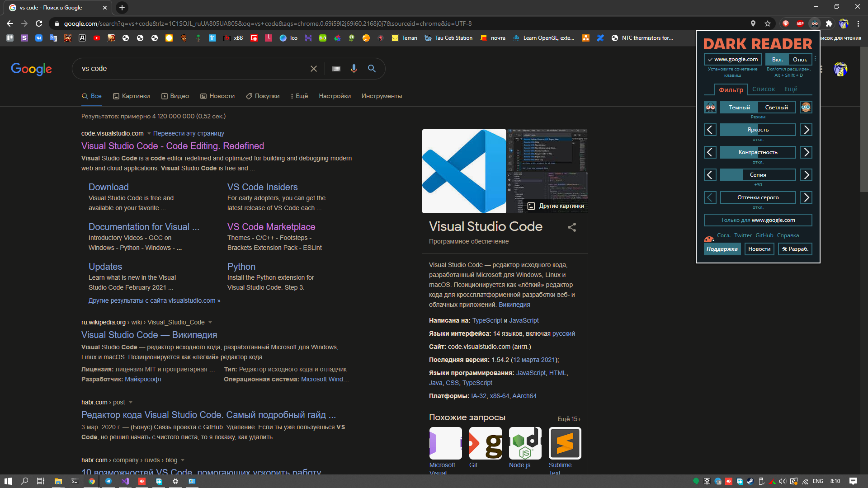Open the Dark Reader Ещё tab
Screen dimensions: 868x488
[x=791, y=89]
